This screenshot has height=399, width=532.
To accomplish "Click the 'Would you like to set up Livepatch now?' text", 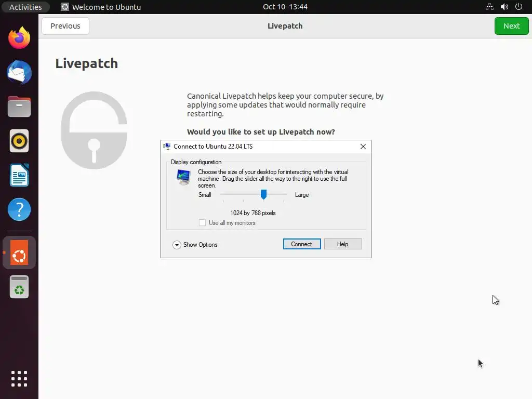I will point(261,132).
